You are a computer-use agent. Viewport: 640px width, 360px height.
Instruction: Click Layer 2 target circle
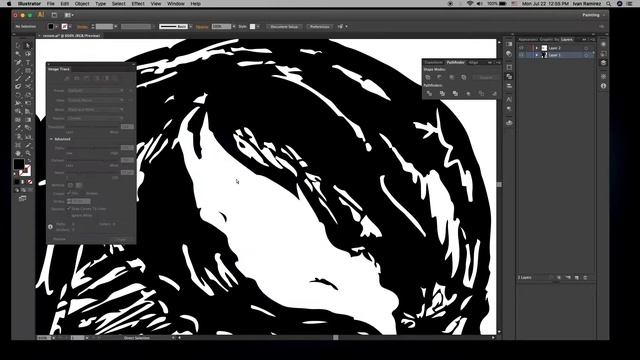[586, 48]
